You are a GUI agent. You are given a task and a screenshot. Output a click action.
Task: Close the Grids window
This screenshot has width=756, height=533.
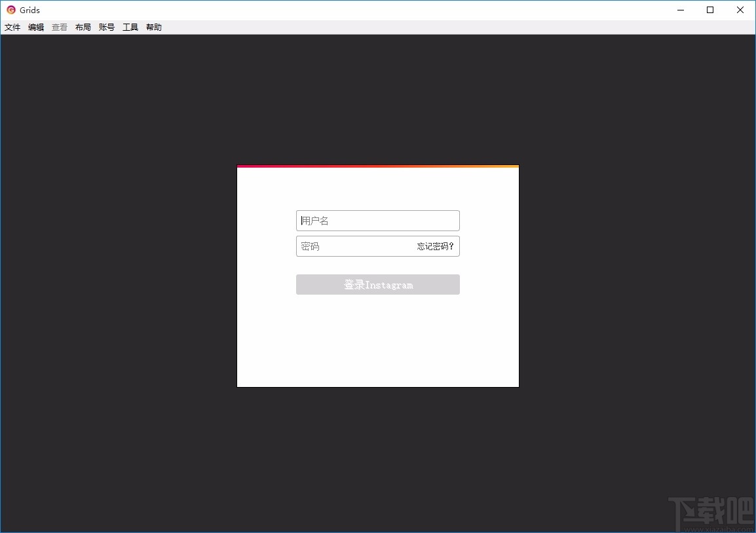point(740,10)
